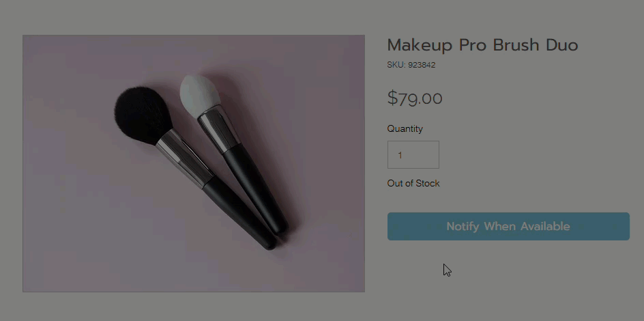Click the $79.00 price

[x=415, y=98]
